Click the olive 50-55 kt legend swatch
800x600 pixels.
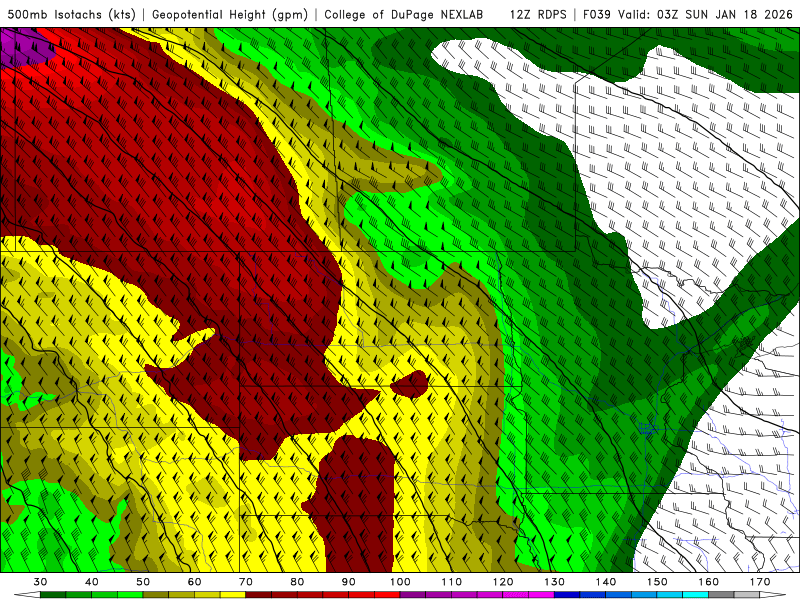click(156, 595)
